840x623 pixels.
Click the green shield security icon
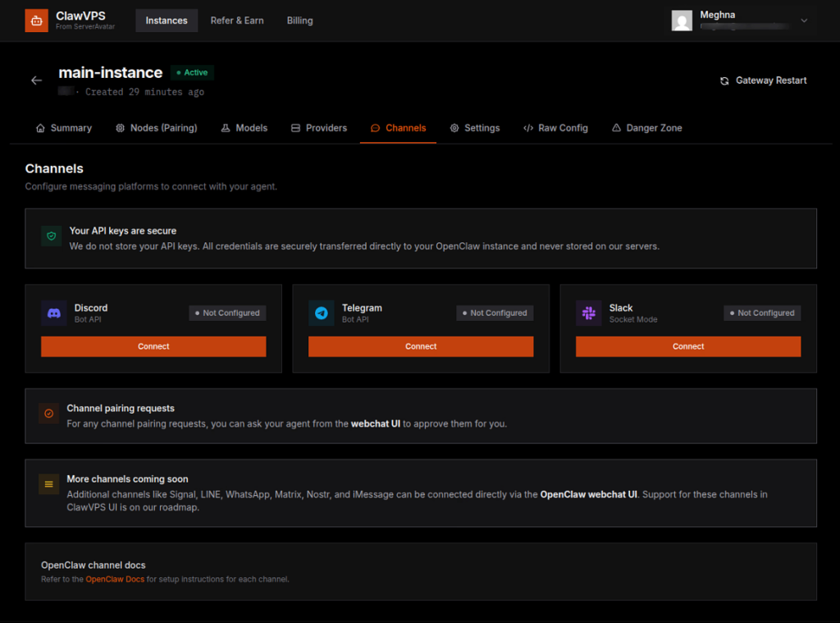[51, 236]
